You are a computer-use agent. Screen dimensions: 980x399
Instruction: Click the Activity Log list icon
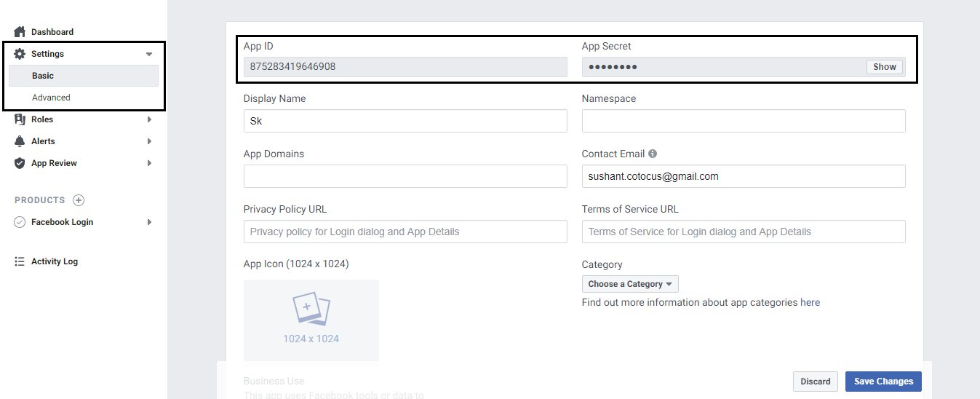20,261
